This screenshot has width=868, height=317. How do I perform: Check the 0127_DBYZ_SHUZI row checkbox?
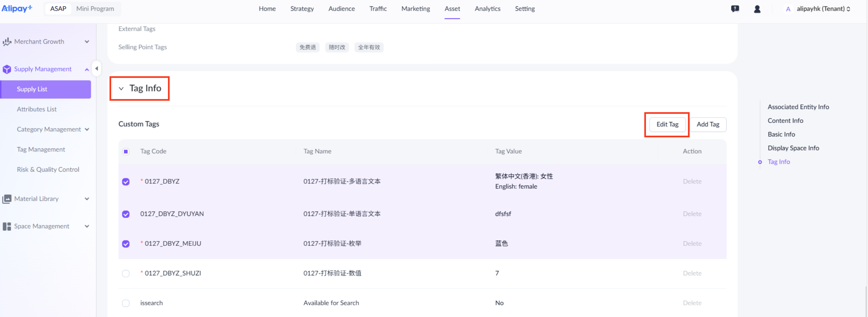point(126,274)
